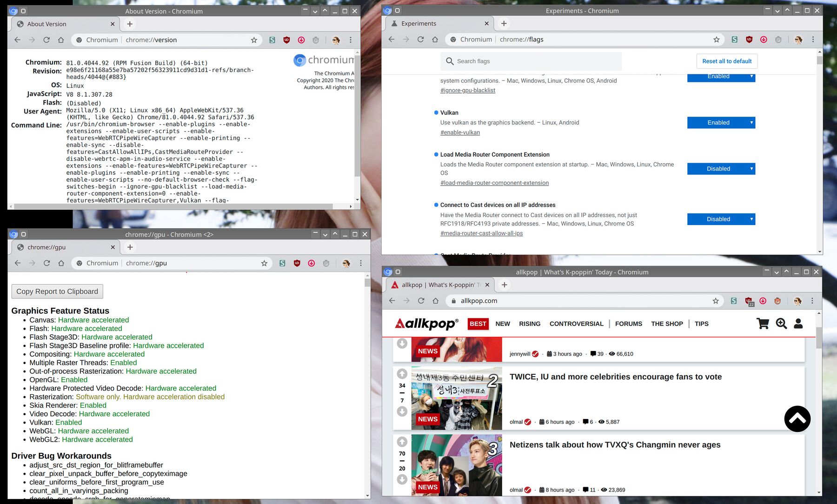Viewport: 837px width, 504px height.
Task: Close the allkpop tab
Action: (487, 285)
